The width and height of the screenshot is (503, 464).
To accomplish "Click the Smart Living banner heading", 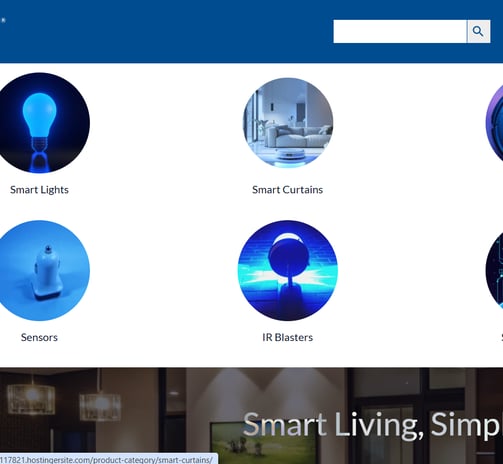I will (373, 424).
